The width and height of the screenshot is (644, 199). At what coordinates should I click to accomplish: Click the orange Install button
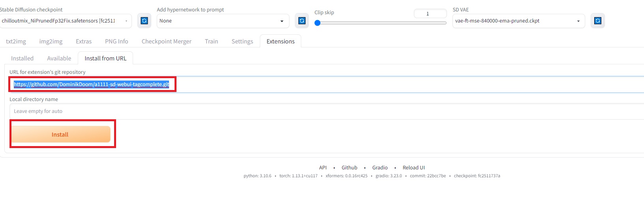pyautogui.click(x=60, y=135)
